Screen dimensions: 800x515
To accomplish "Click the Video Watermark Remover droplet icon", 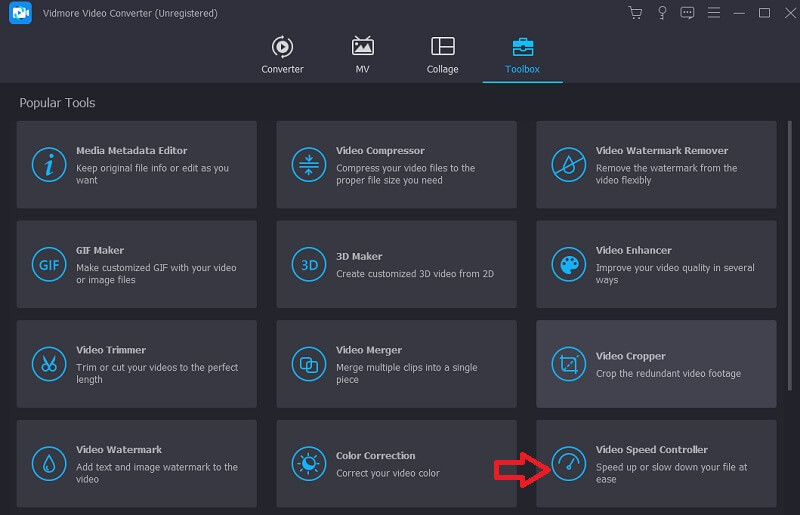I will coord(569,164).
